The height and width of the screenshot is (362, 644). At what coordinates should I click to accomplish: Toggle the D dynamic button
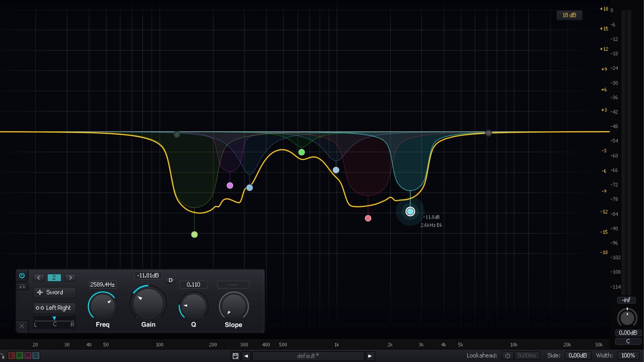(170, 280)
